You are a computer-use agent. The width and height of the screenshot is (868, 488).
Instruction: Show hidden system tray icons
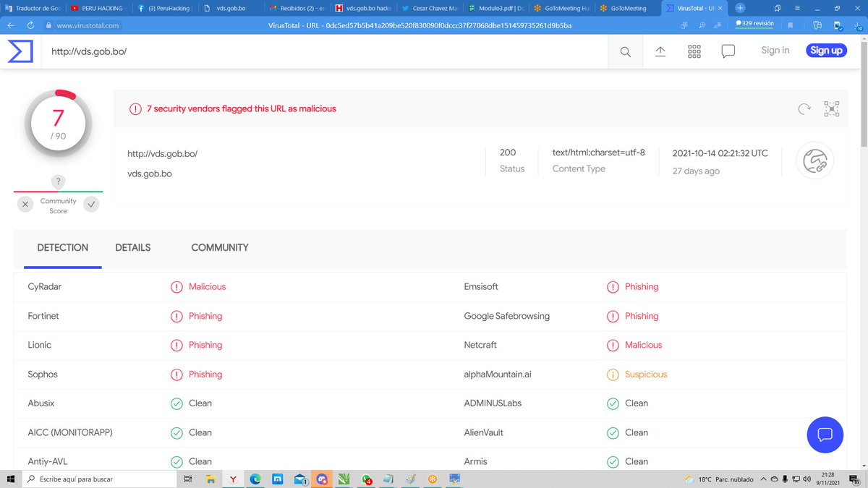(762, 479)
